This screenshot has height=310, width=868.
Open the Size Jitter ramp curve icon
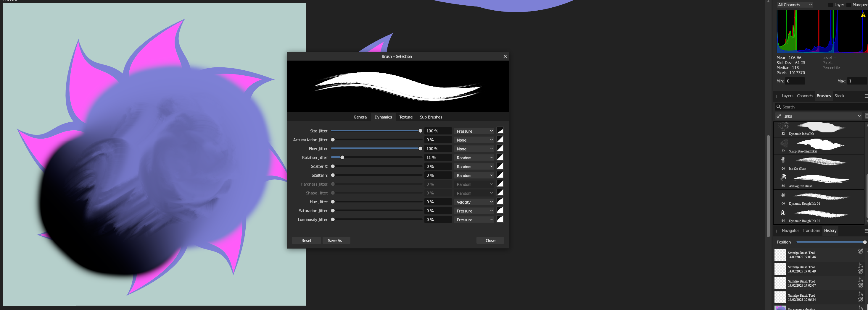point(500,131)
